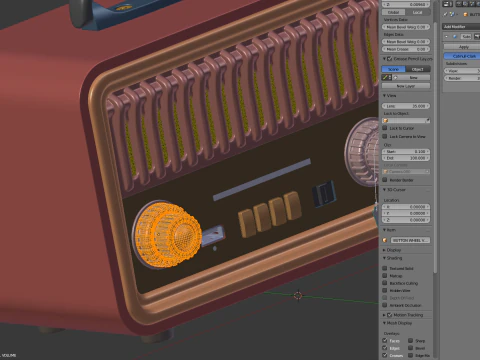Toggle the Motion Tracking panel checkbox
The width and height of the screenshot is (480, 360).
click(389, 315)
